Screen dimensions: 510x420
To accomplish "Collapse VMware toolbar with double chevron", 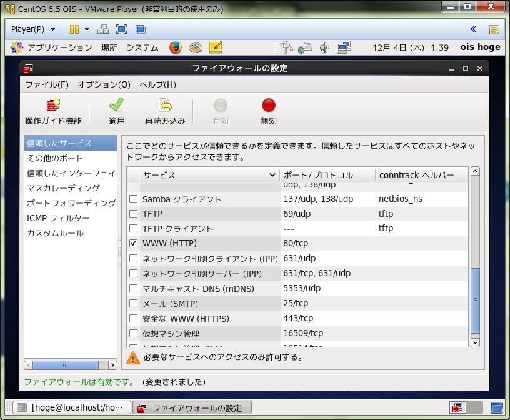I will coord(473,29).
